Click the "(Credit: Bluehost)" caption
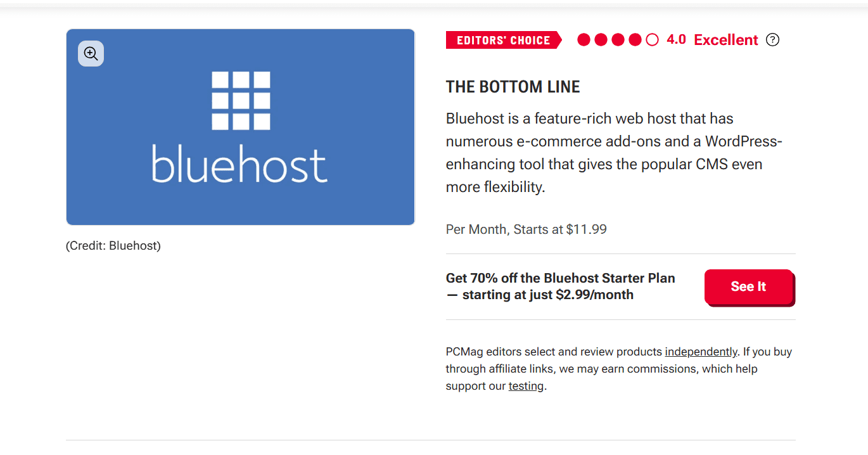This screenshot has height=455, width=868. point(113,246)
